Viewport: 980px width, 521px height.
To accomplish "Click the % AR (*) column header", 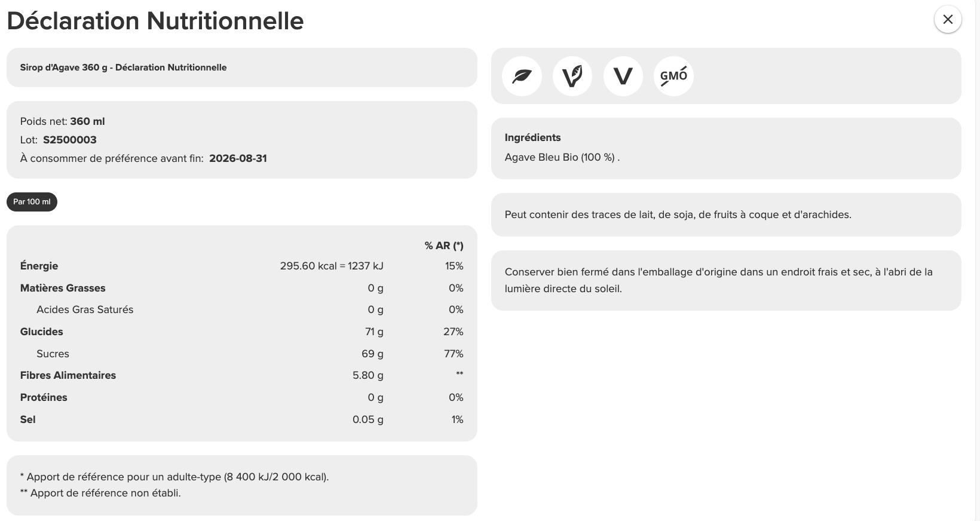I will click(444, 246).
